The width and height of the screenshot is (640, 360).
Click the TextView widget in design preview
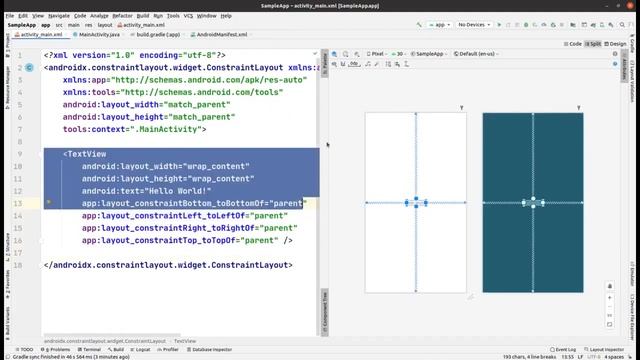pyautogui.click(x=416, y=202)
